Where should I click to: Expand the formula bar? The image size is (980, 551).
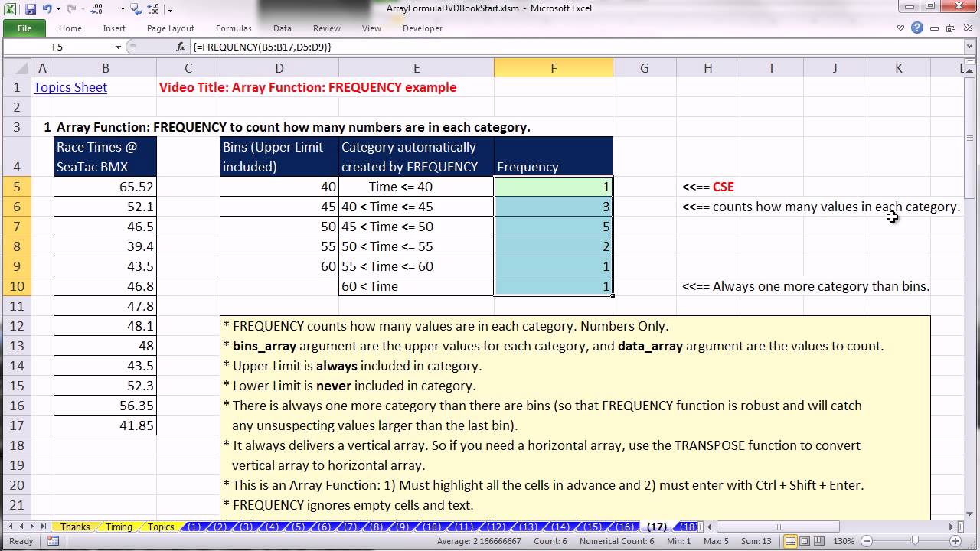pos(970,47)
